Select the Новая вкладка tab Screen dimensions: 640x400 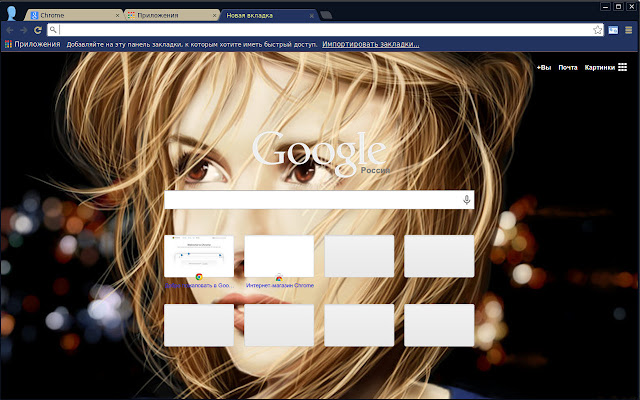269,15
